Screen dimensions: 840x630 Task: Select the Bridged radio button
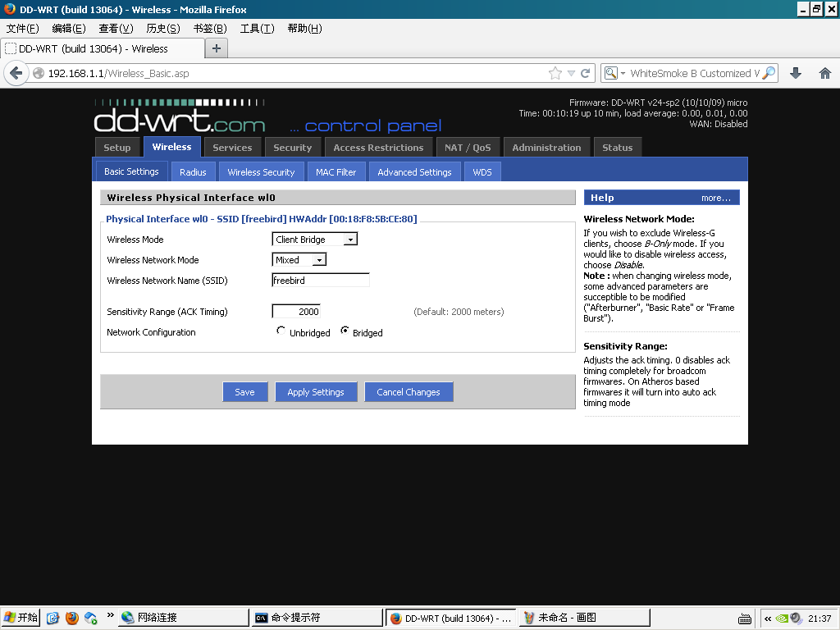click(x=345, y=331)
